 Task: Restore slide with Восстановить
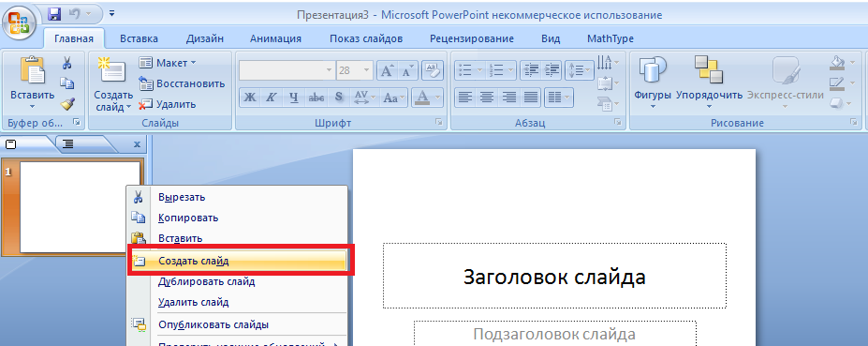click(182, 83)
